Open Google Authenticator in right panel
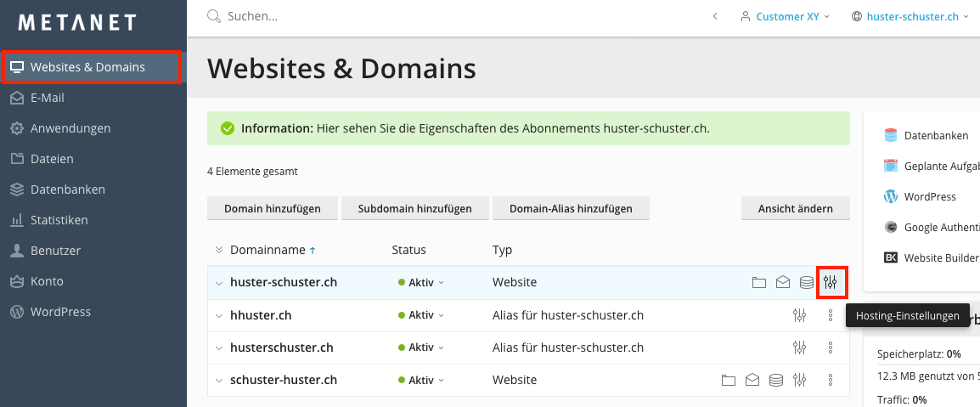Image resolution: width=980 pixels, height=407 pixels. [939, 227]
